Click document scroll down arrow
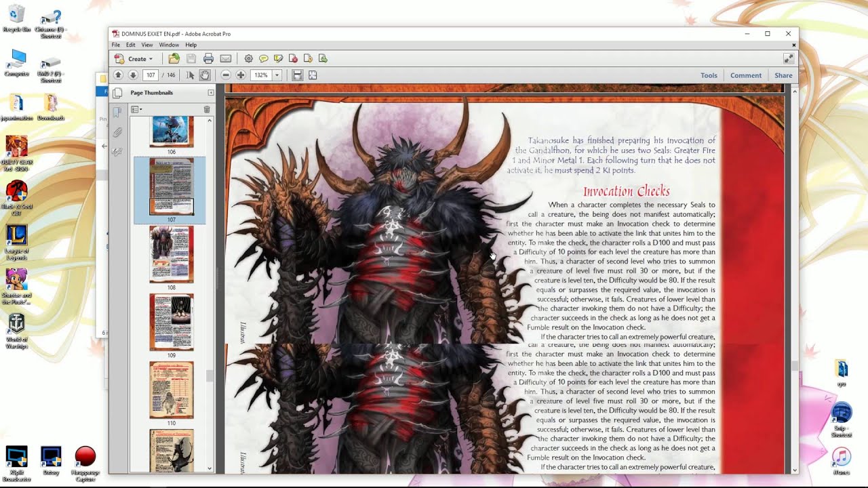The height and width of the screenshot is (488, 868). click(795, 469)
